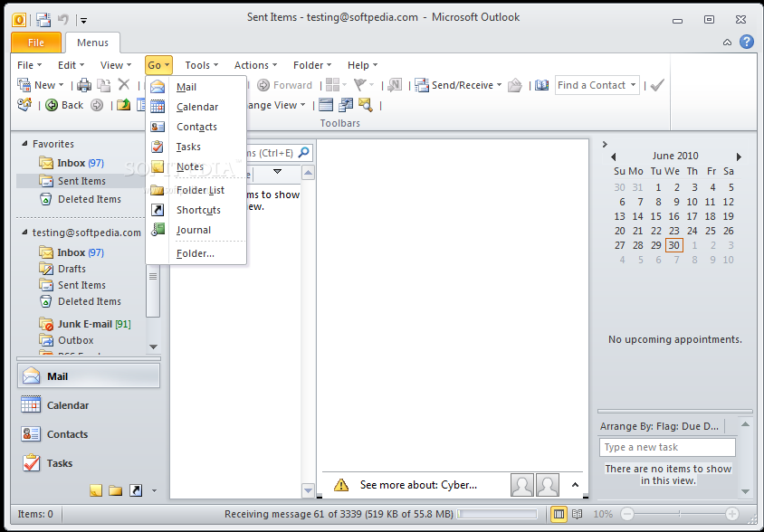Click the Delete X icon in the toolbar

coord(124,85)
